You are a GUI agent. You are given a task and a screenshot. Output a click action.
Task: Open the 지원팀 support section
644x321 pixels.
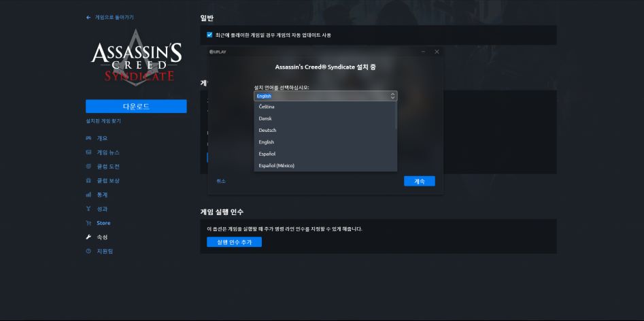tap(105, 251)
